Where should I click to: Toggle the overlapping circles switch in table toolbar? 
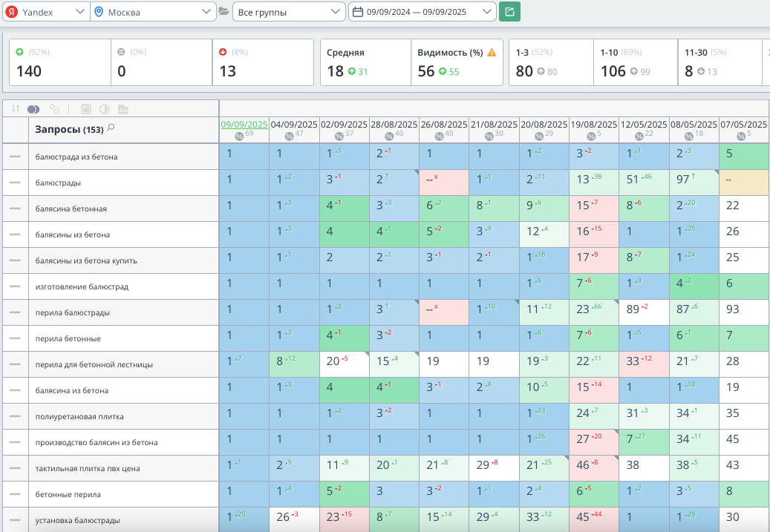pyautogui.click(x=33, y=109)
